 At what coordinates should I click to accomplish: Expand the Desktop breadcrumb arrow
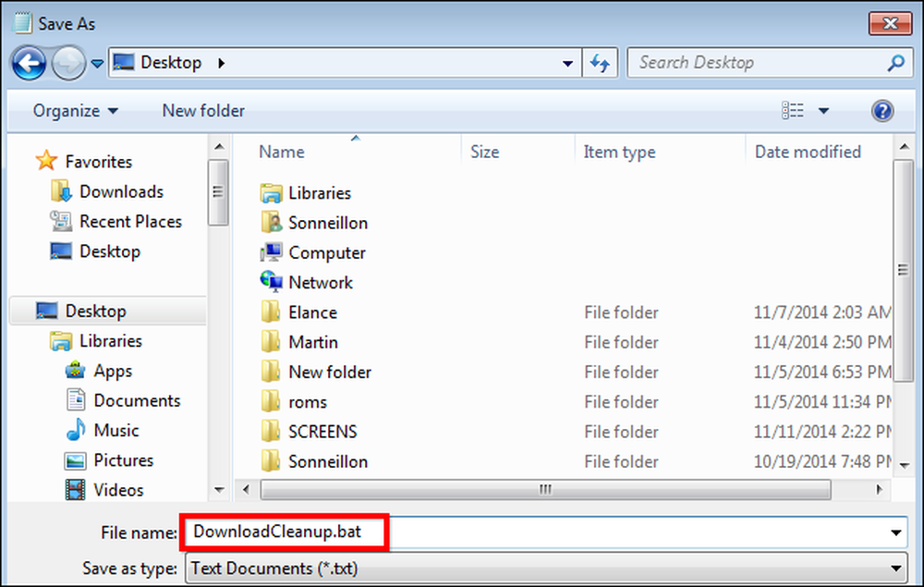click(221, 63)
